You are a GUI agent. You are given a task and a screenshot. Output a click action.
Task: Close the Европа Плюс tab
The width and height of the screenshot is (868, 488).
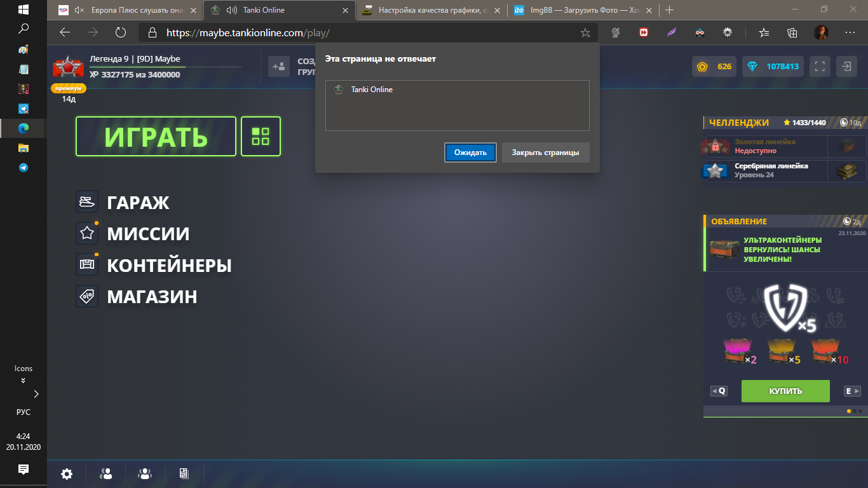[194, 10]
